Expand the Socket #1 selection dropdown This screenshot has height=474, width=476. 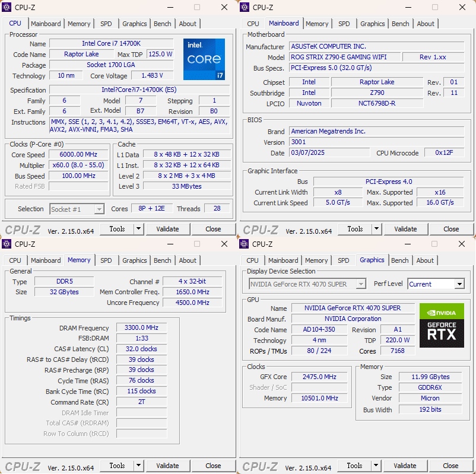[x=99, y=209]
